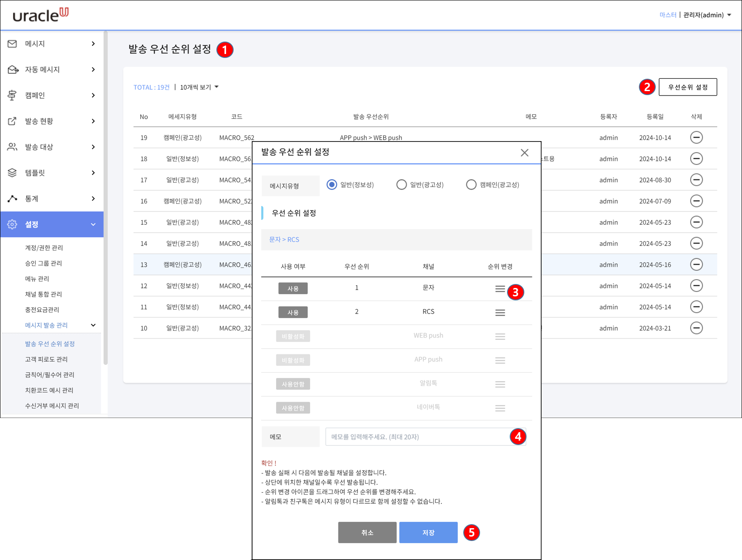Toggle 비활성화 button for APP push
Image resolution: width=742 pixels, height=560 pixels.
pyautogui.click(x=293, y=360)
